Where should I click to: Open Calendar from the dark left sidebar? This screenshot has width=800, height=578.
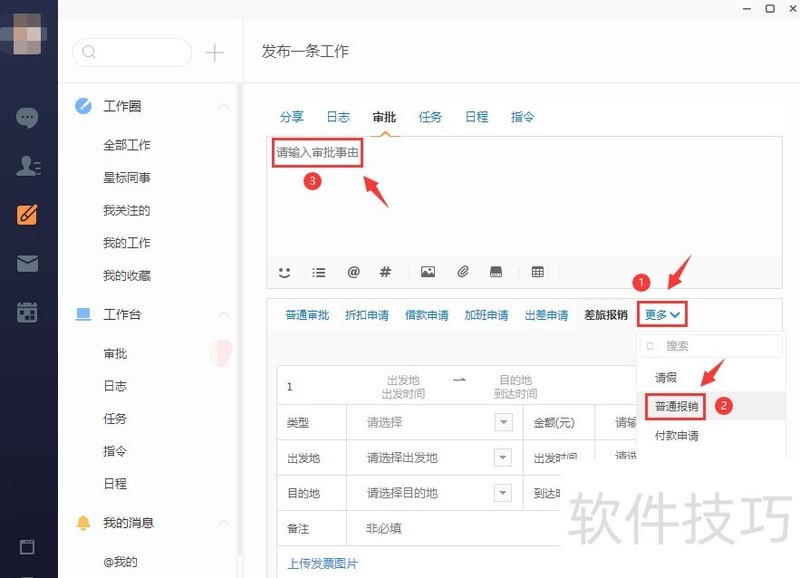pos(27,312)
